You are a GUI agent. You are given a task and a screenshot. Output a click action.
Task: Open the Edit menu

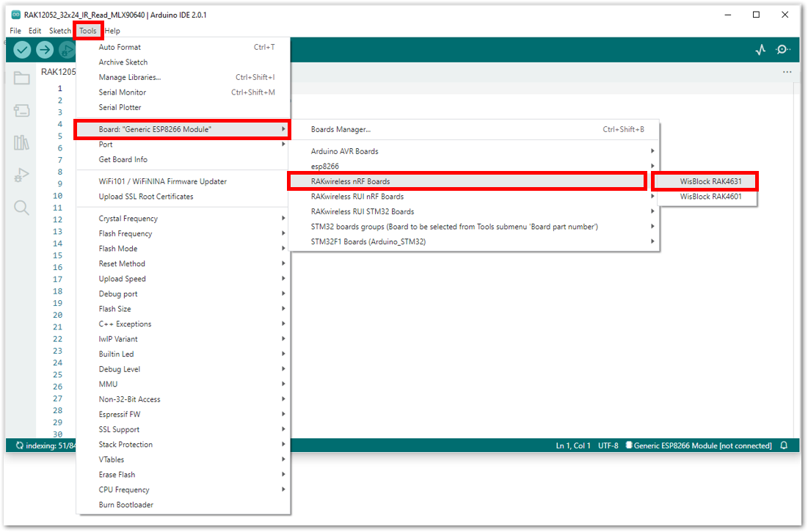click(34, 30)
